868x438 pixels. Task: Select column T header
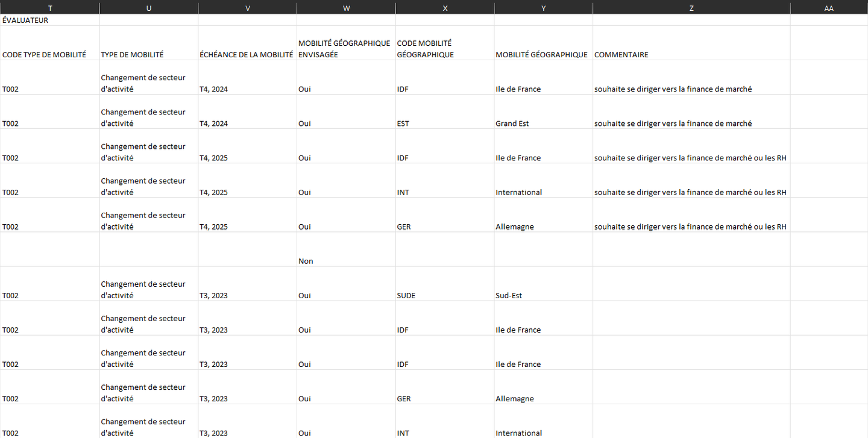pyautogui.click(x=49, y=7)
